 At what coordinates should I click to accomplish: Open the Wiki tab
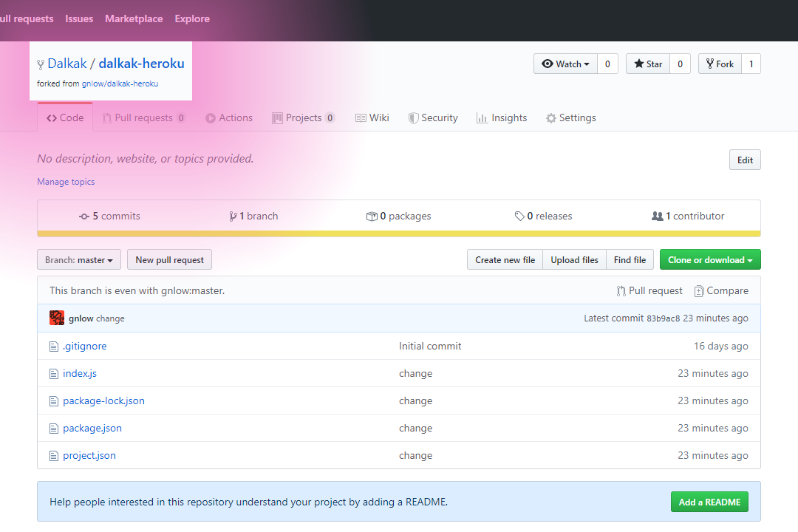[x=372, y=117]
